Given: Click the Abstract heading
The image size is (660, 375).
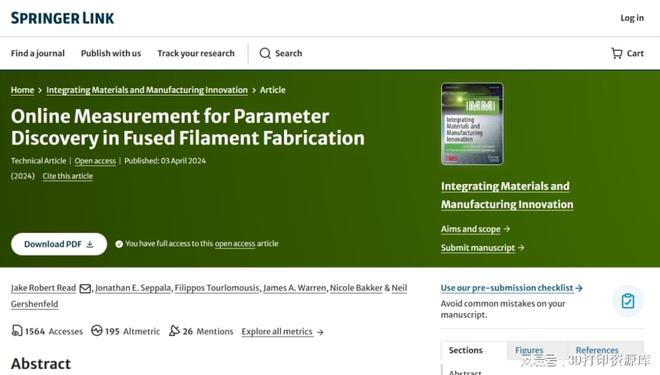Looking at the screenshot, I should pos(41,364).
